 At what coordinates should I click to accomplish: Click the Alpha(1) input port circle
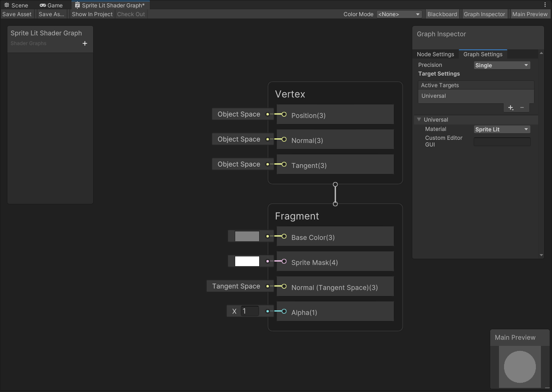click(284, 311)
